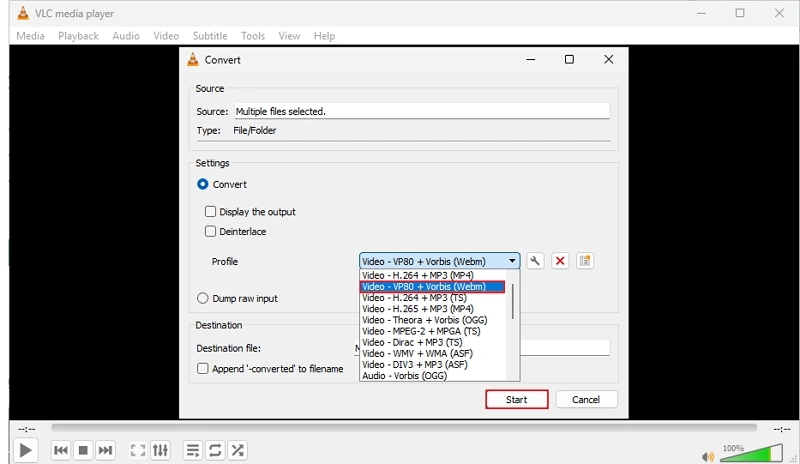
Task: Adjust the volume slider
Action: (x=751, y=453)
